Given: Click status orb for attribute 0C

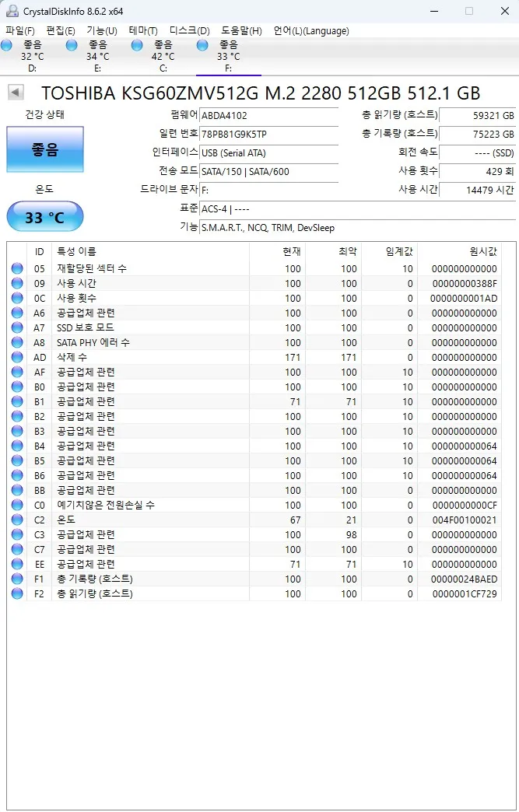Looking at the screenshot, I should pyautogui.click(x=17, y=298).
